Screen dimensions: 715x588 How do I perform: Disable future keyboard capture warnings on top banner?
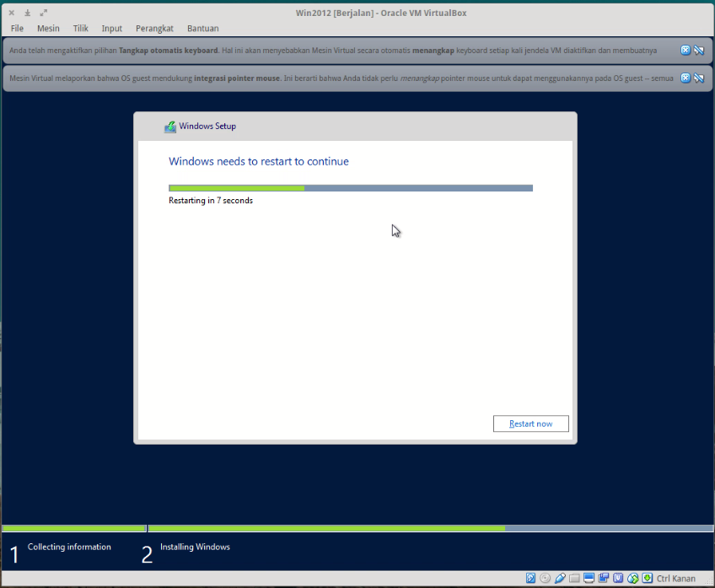coord(699,50)
